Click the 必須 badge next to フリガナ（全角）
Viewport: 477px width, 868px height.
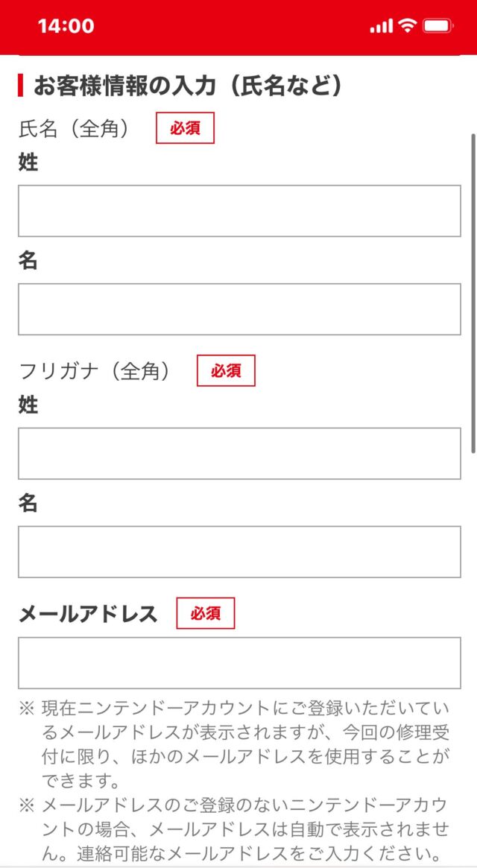pos(226,371)
